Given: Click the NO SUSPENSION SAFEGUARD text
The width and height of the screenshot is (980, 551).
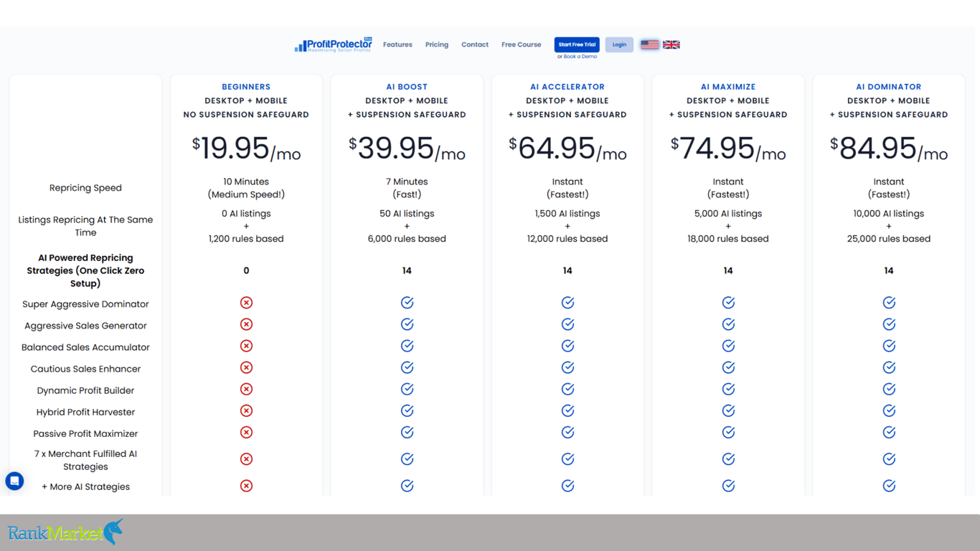Looking at the screenshot, I should 246,115.
